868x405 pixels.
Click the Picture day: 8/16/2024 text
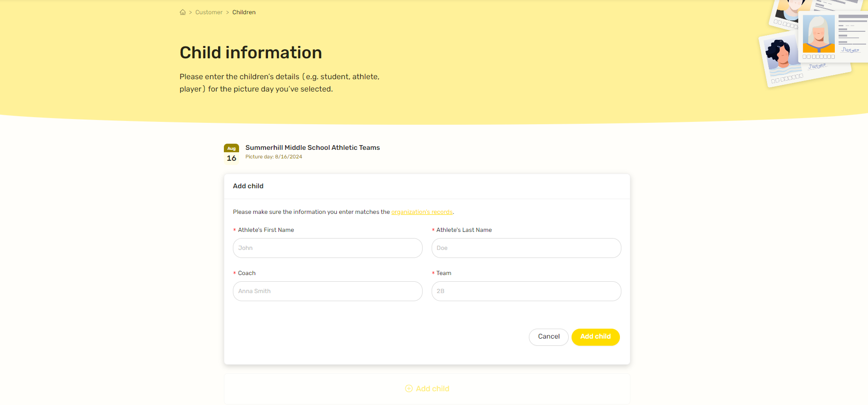click(274, 157)
